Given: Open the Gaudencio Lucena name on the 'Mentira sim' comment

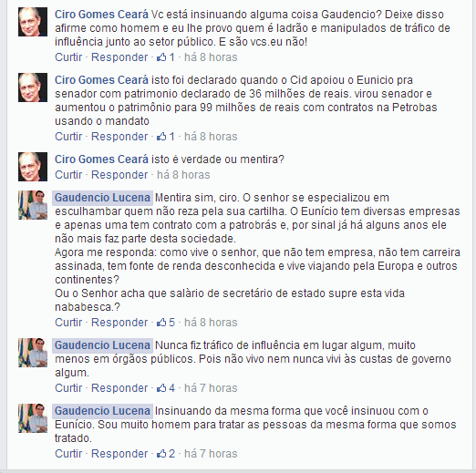Looking at the screenshot, I should 102,198.
